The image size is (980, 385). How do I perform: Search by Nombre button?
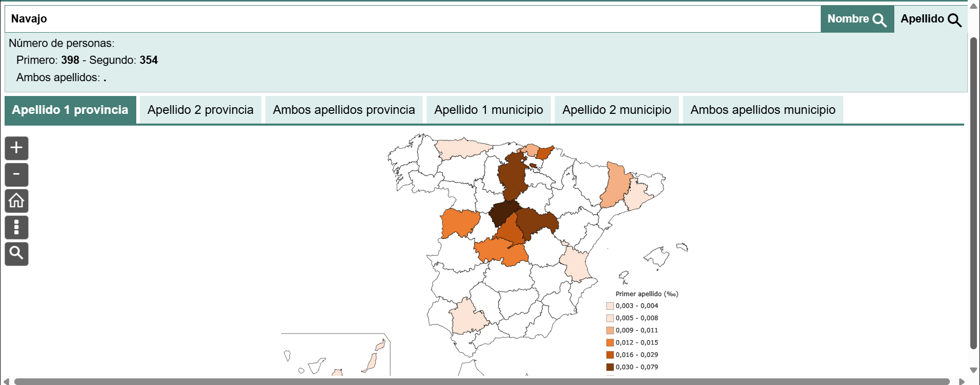pyautogui.click(x=857, y=19)
